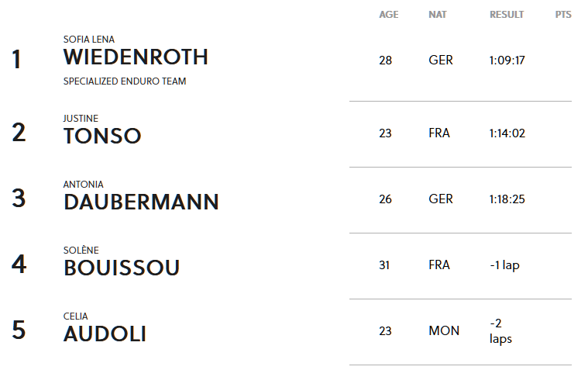Click the -1 lap result

[x=504, y=265]
